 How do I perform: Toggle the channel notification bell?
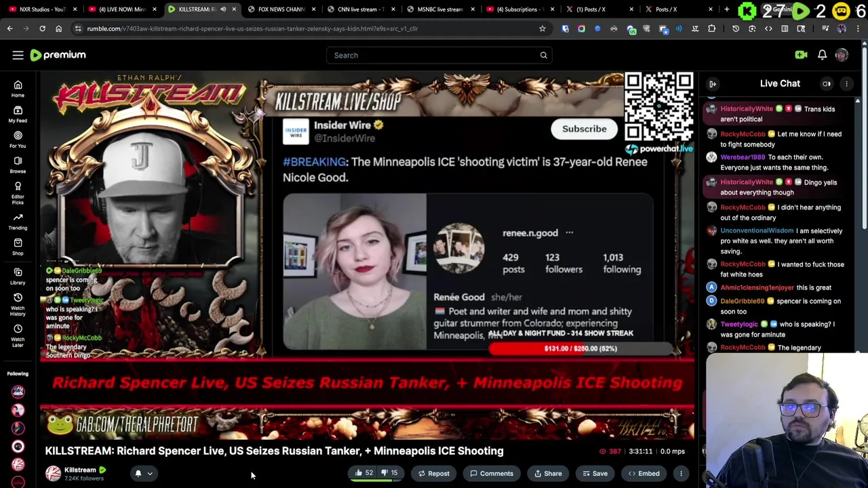pos(138,473)
